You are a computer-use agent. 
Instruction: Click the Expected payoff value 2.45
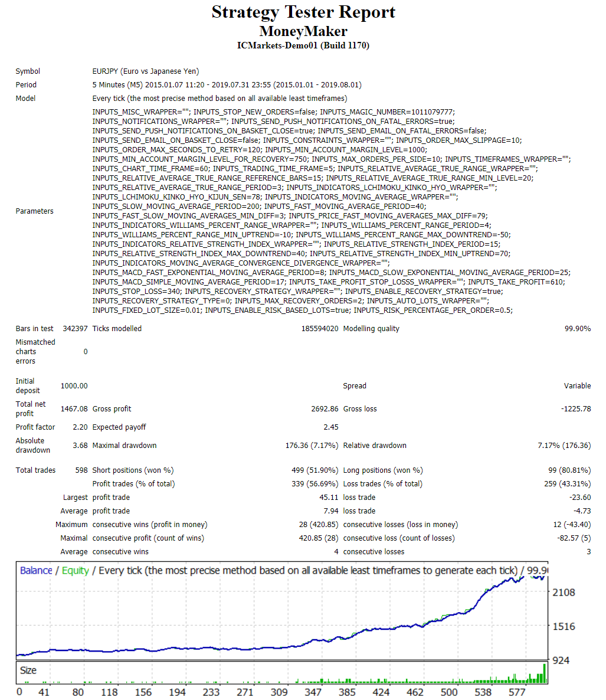click(330, 427)
